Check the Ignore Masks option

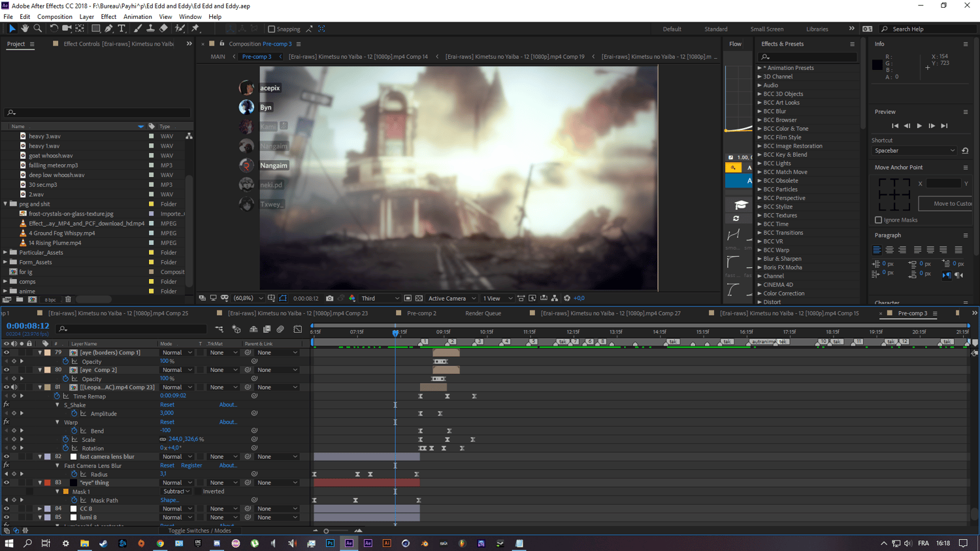[x=878, y=220]
